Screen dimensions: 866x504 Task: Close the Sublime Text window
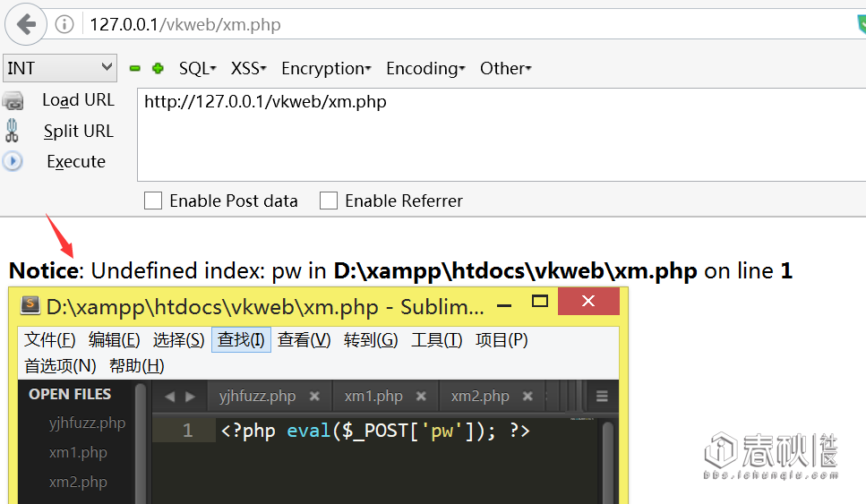pyautogui.click(x=588, y=302)
